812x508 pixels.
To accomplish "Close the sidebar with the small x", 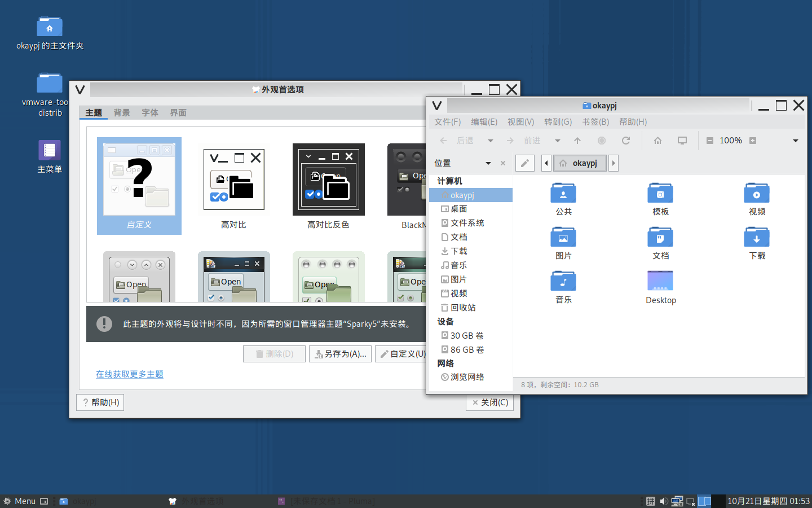I will click(x=503, y=163).
